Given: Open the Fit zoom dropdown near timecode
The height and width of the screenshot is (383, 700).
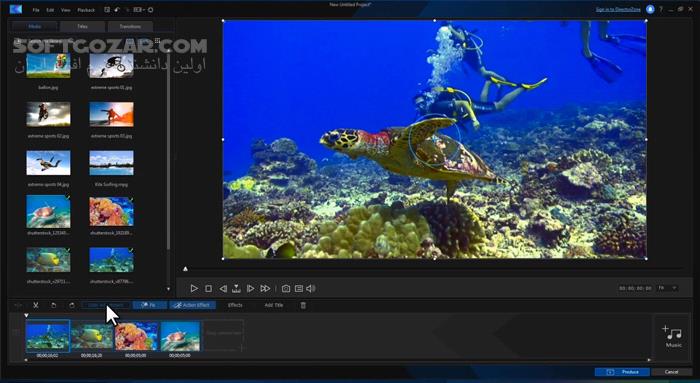Looking at the screenshot, I should coord(667,288).
